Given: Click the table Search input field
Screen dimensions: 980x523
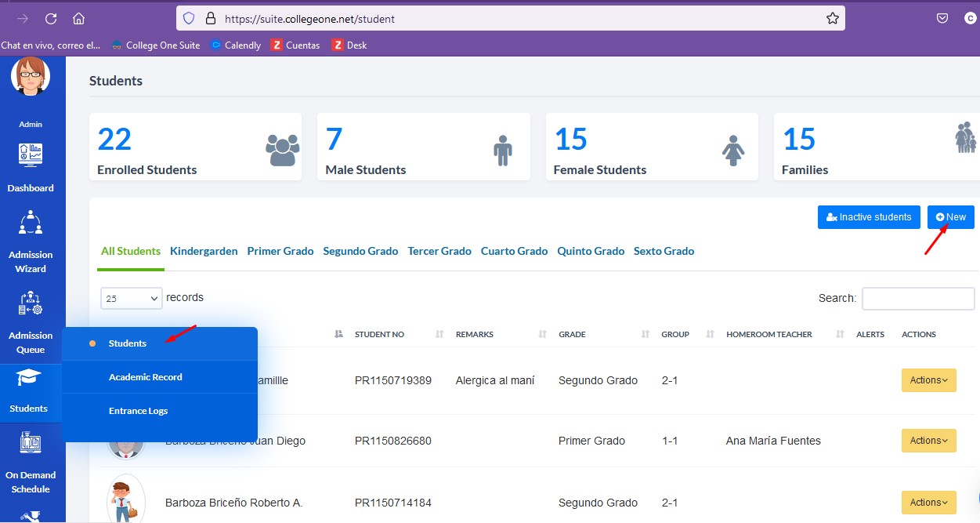Looking at the screenshot, I should [x=918, y=299].
